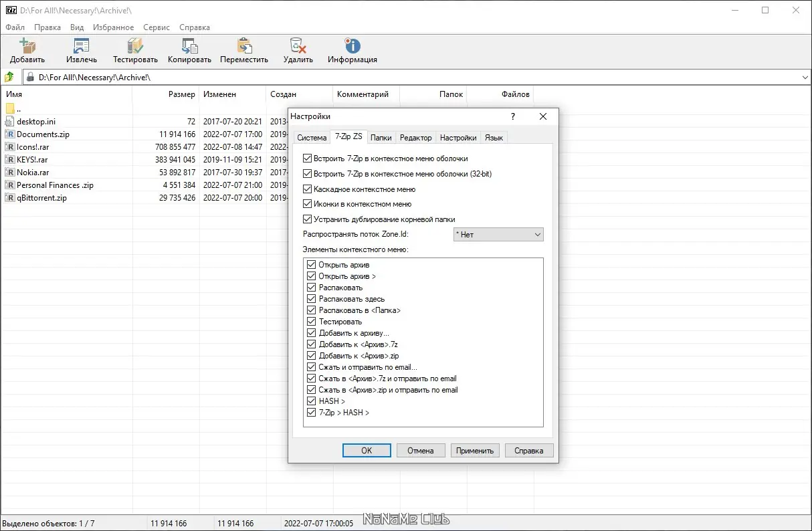Screen dimensions: 812x531
Task: Click the Копировать (Copy) toolbar icon
Action: [x=189, y=45]
